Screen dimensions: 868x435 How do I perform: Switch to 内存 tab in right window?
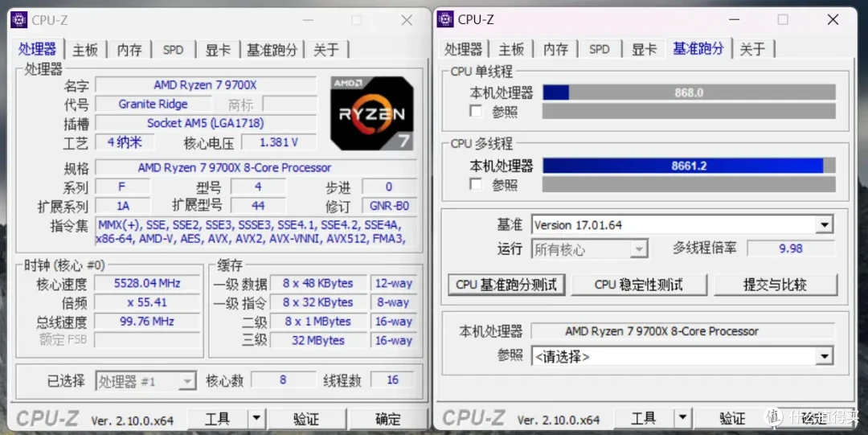tap(555, 49)
